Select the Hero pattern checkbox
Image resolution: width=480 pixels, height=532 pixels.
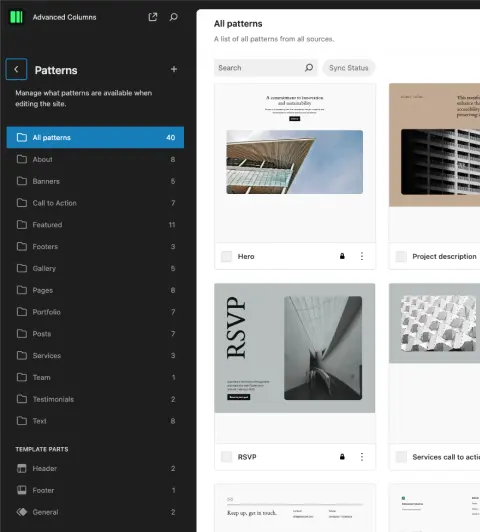(x=226, y=256)
